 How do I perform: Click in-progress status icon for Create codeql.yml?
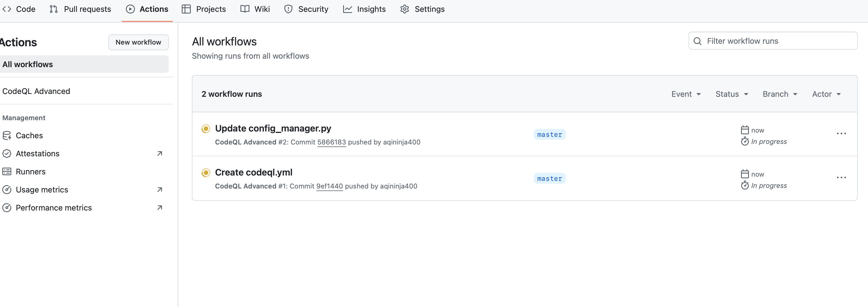[x=206, y=173]
